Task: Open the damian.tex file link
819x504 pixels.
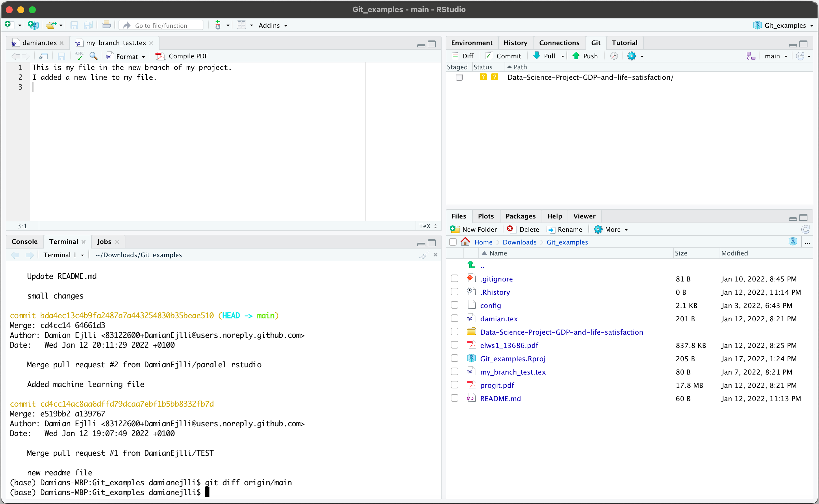Action: coord(499,319)
